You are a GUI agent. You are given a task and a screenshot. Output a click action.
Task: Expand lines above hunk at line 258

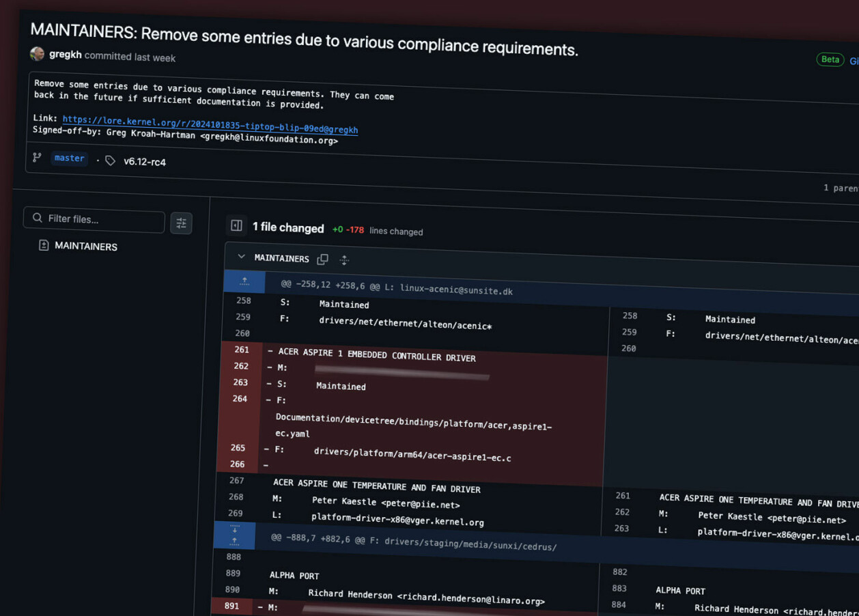[244, 281]
